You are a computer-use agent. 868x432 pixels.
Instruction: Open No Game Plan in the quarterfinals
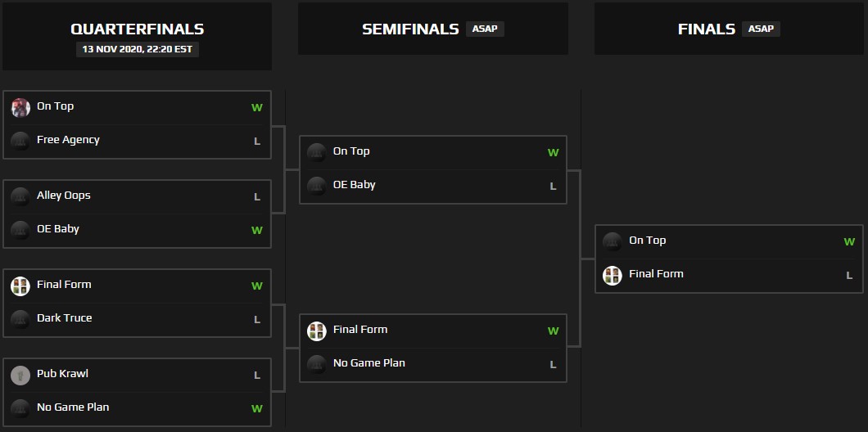(73, 407)
